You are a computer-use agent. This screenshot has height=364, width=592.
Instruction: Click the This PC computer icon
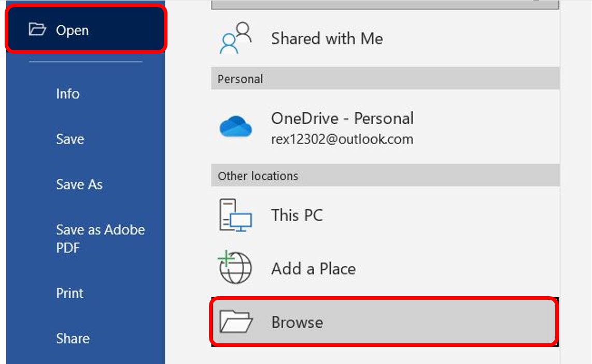click(235, 215)
